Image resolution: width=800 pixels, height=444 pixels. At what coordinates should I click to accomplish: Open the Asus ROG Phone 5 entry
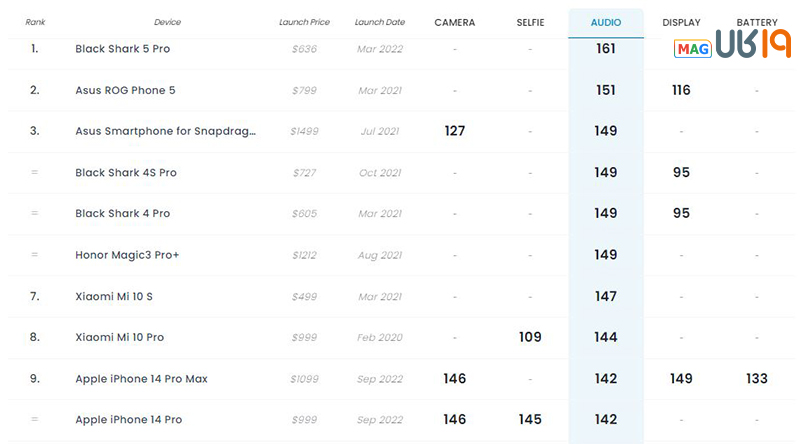tap(125, 90)
